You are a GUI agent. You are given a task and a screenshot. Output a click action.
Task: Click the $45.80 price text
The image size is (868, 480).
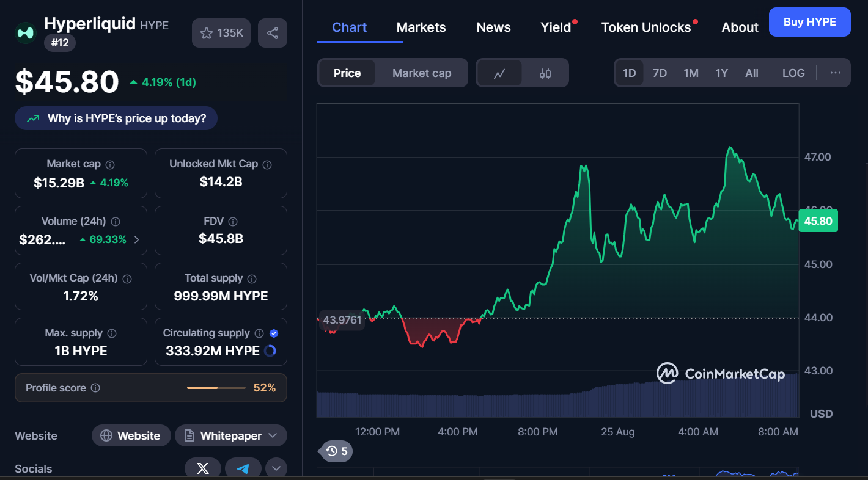pos(67,82)
